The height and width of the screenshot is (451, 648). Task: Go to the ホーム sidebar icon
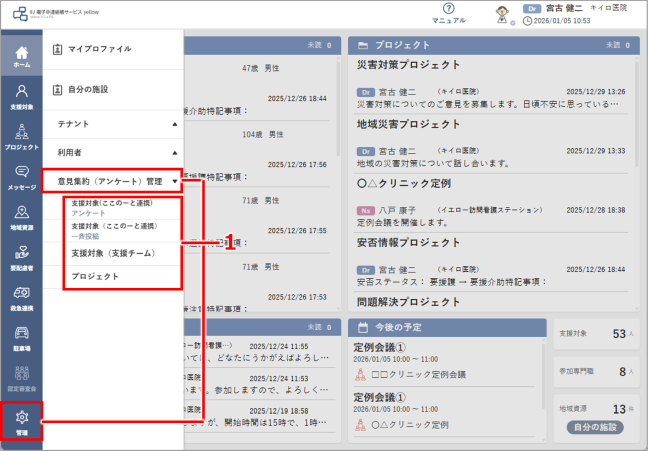click(x=21, y=56)
